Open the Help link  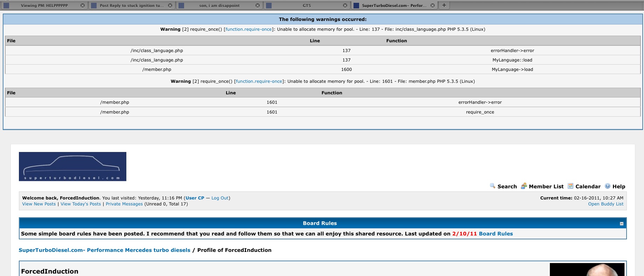tap(619, 187)
